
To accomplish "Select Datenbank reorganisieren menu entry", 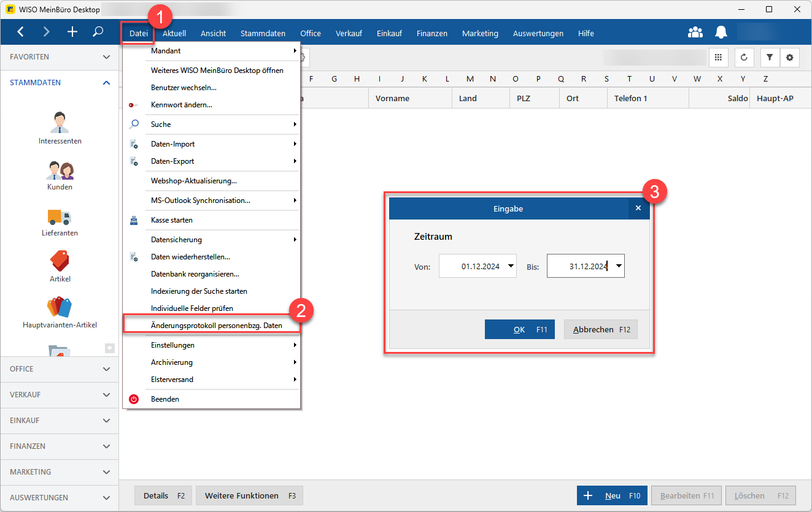I will coord(212,274).
